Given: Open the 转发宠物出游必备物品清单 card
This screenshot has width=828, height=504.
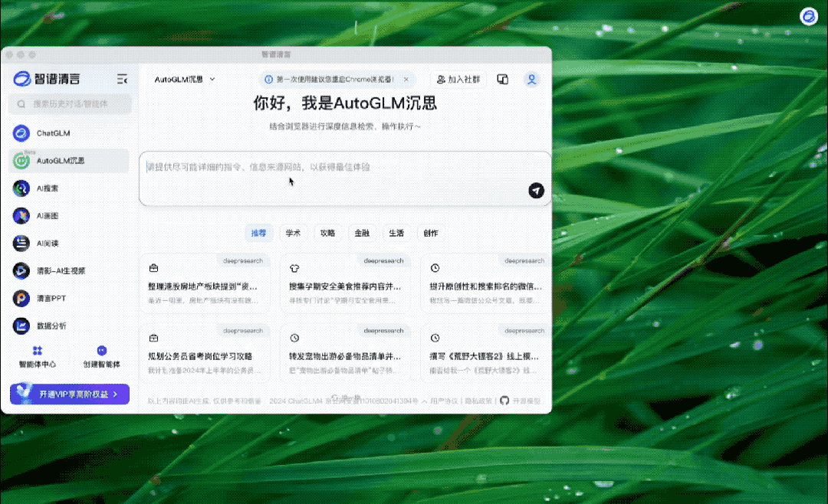Looking at the screenshot, I should pyautogui.click(x=345, y=353).
